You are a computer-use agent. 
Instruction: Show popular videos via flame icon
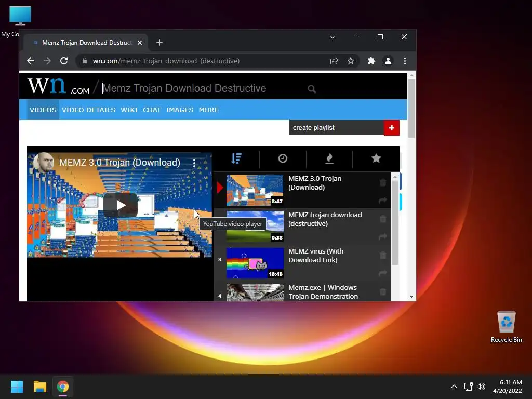329,158
